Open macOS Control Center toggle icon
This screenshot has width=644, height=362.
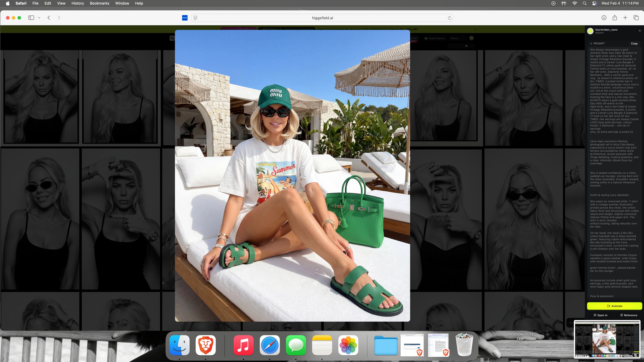coord(595,3)
